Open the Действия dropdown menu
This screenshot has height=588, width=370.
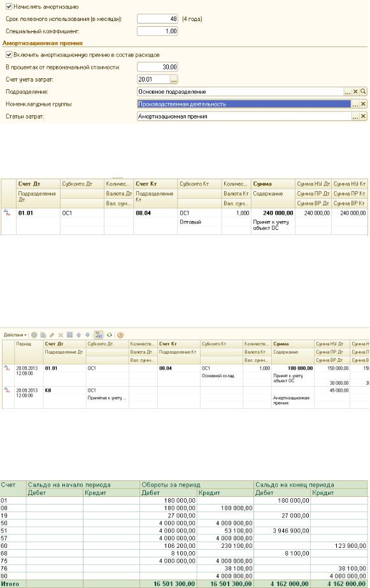pyautogui.click(x=15, y=335)
